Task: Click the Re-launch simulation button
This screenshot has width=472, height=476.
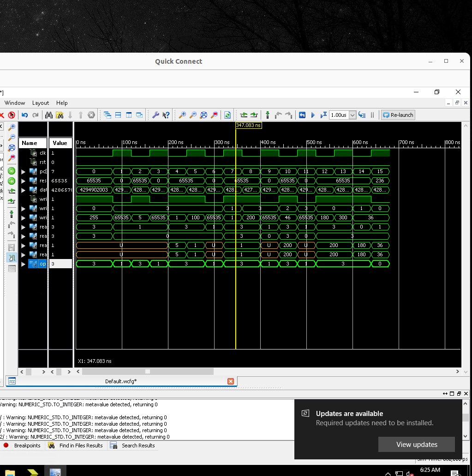Action: pyautogui.click(x=398, y=115)
